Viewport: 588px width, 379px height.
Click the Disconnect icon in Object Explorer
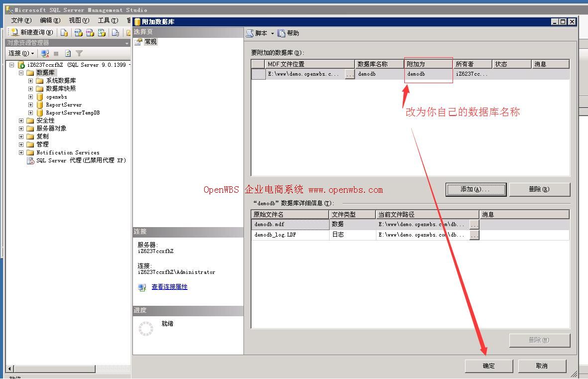(45, 53)
